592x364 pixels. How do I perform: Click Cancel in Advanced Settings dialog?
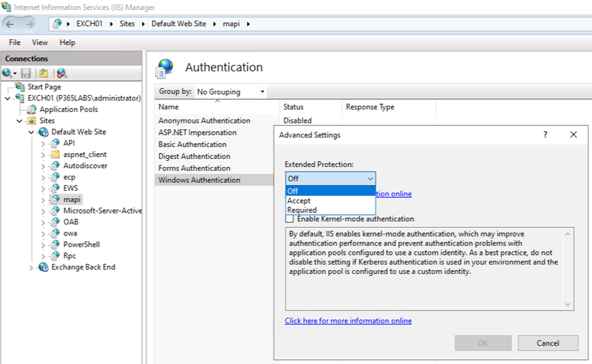pos(548,343)
